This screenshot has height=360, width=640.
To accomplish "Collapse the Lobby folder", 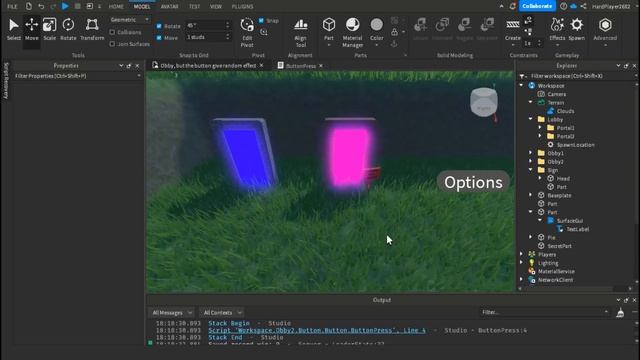I will (x=531, y=119).
